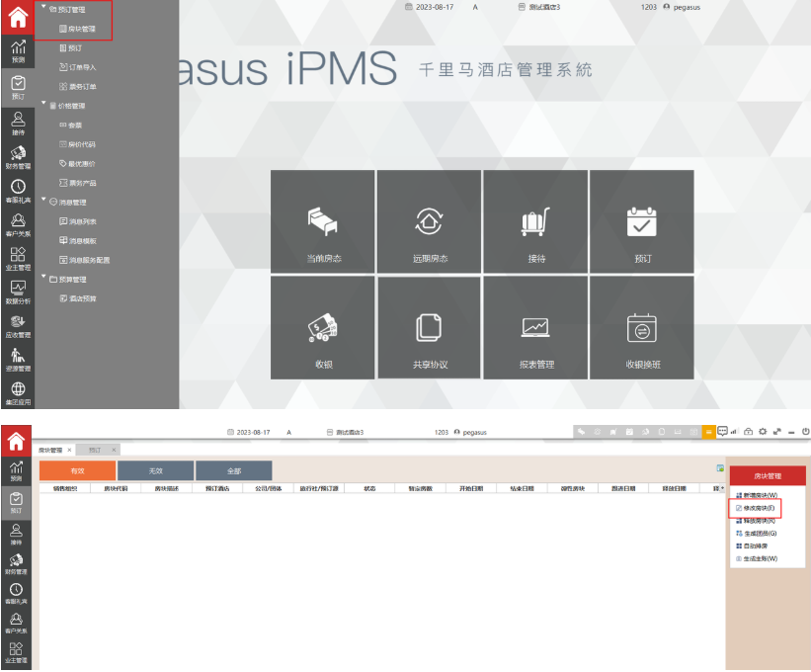Viewport: 811px width, 672px height.
Task: Open the 收银 cash tile
Action: [323, 327]
